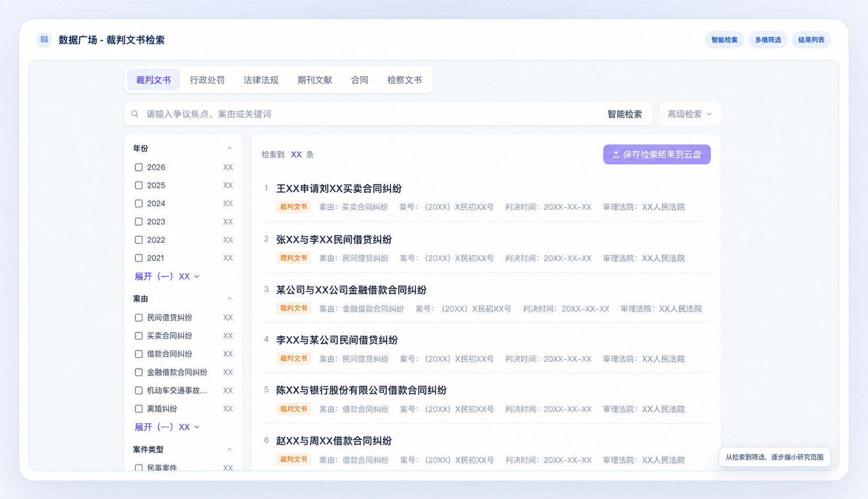Tick the 离婚纠纷 checkbox

(x=139, y=409)
